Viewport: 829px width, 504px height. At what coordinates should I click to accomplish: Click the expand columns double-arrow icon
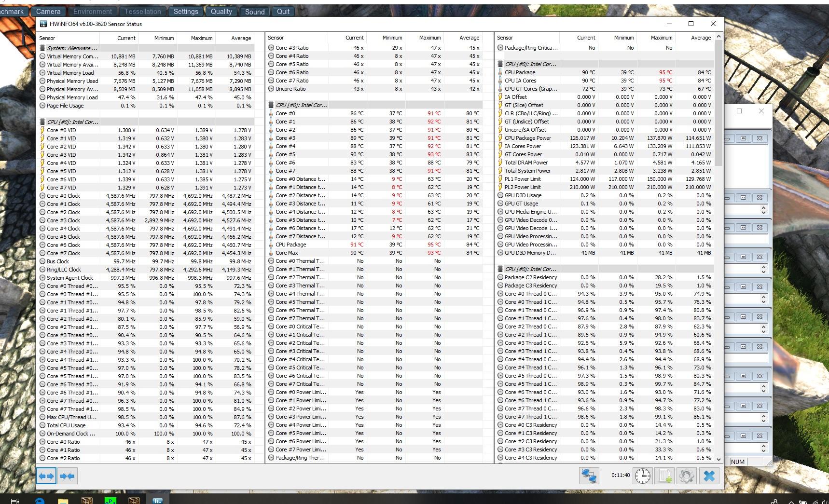pyautogui.click(x=46, y=476)
